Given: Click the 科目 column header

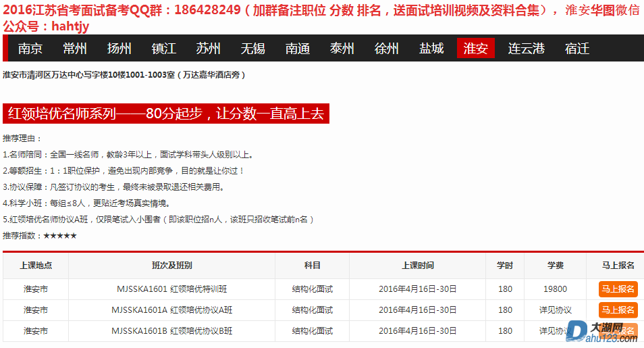Looking at the screenshot, I should tap(312, 266).
